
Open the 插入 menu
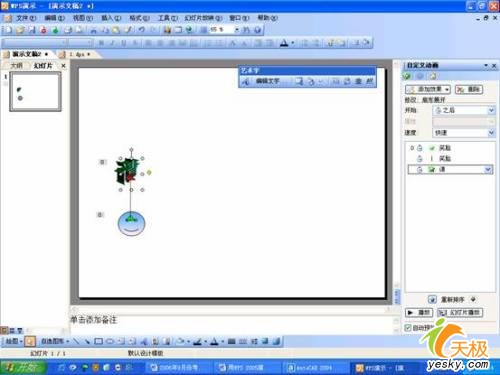pos(111,18)
